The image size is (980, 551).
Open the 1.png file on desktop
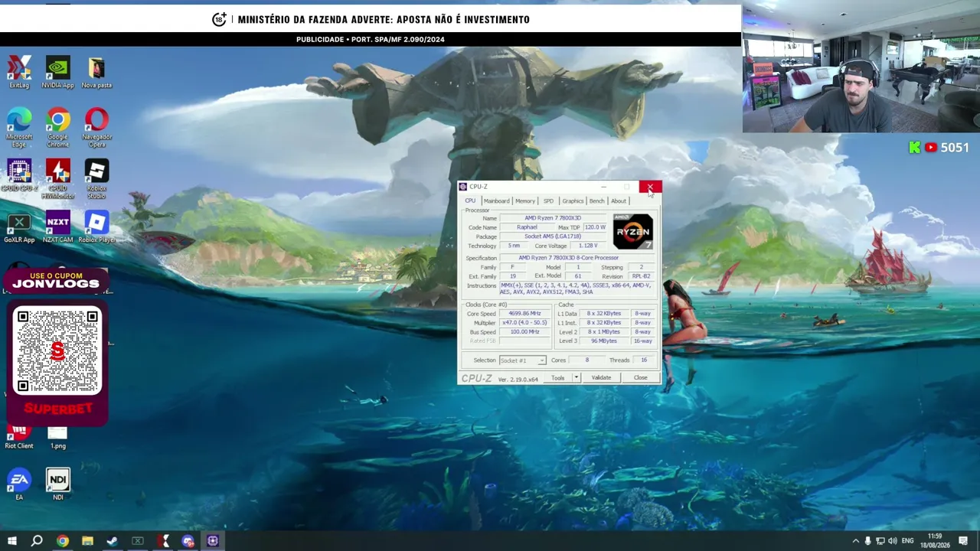pos(57,437)
